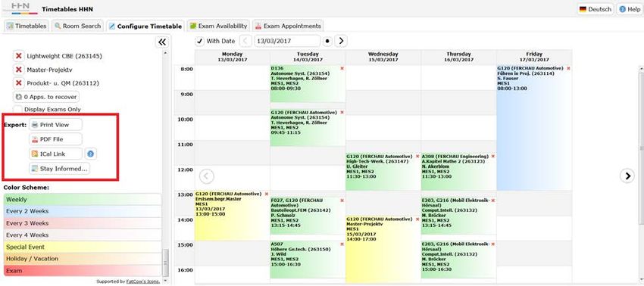Select the Configure Timetable tab
This screenshot has width=644, height=286.
click(x=145, y=26)
